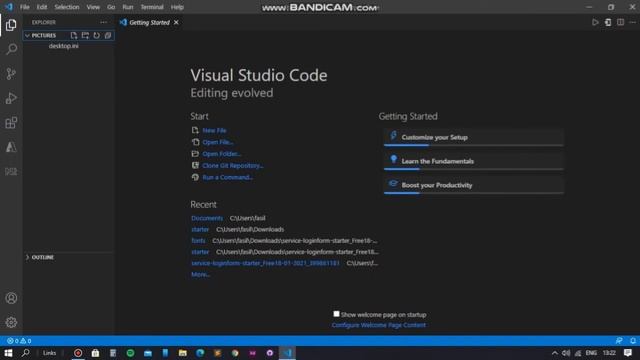Open Explorer views and more actions menu
This screenshot has width=640, height=360.
[104, 22]
